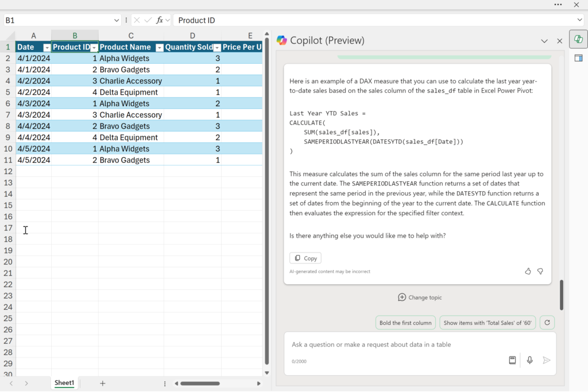Refresh the suggested prompts
The width and height of the screenshot is (588, 392).
(547, 323)
